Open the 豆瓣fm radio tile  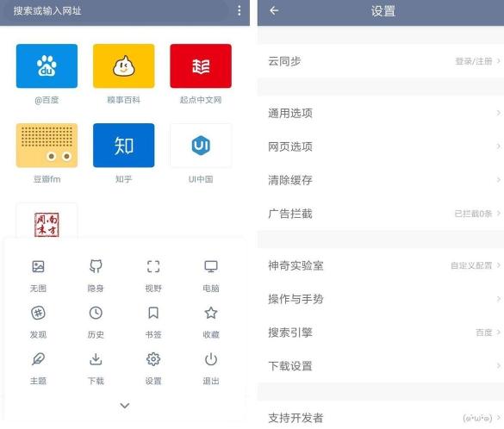[x=47, y=146]
